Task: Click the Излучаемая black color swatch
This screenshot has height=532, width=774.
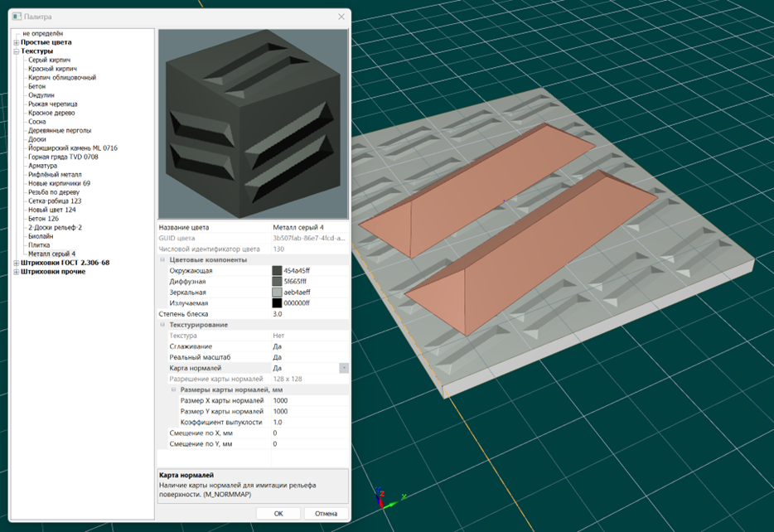Action: point(277,303)
